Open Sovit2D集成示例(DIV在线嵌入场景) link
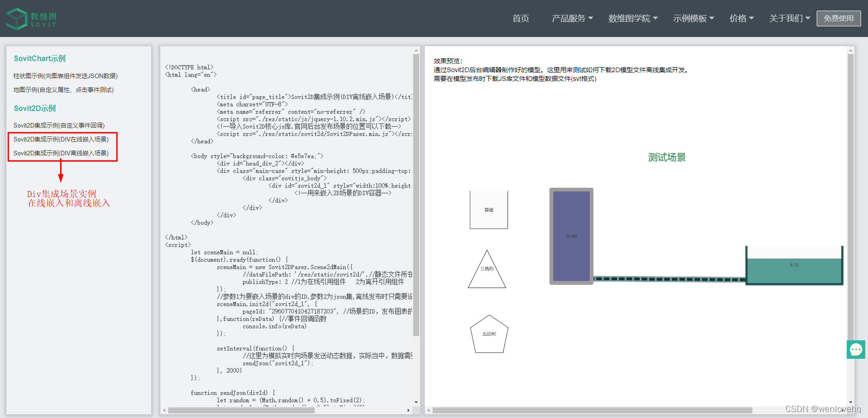This screenshot has width=868, height=418. pos(61,139)
